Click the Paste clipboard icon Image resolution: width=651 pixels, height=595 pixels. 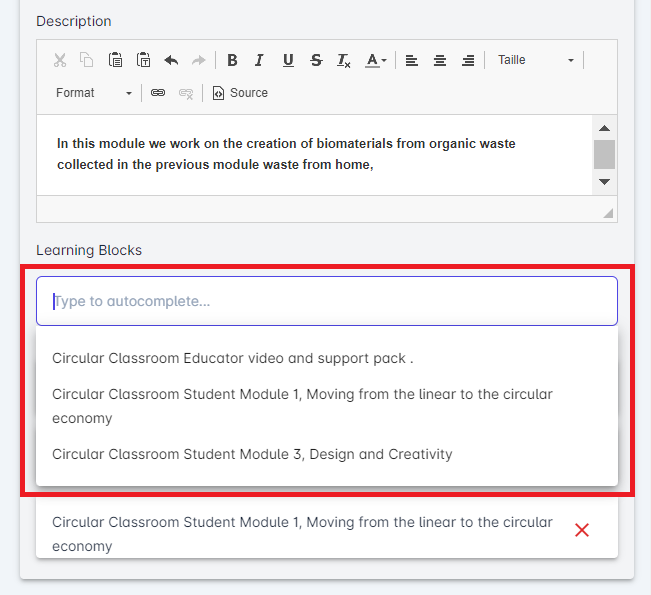pyautogui.click(x=116, y=60)
